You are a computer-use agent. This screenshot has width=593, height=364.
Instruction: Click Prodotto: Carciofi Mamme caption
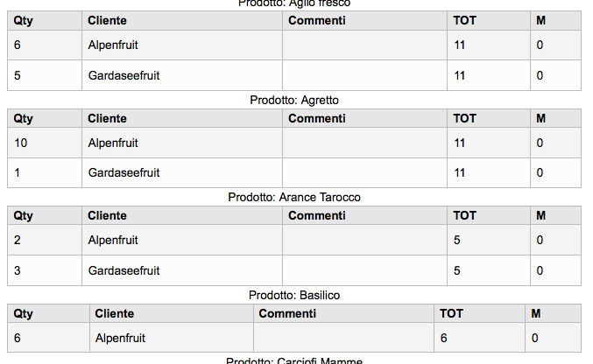(294, 360)
